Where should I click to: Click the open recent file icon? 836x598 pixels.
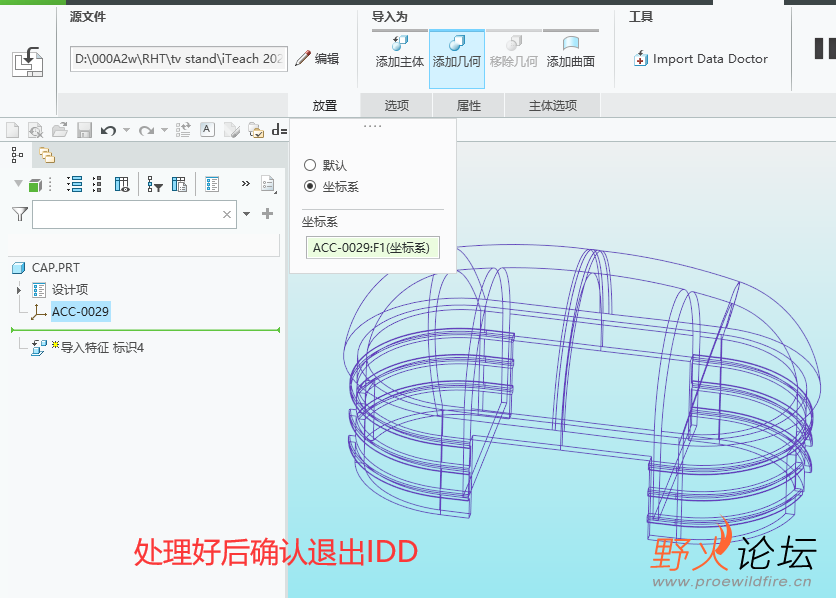[36, 130]
